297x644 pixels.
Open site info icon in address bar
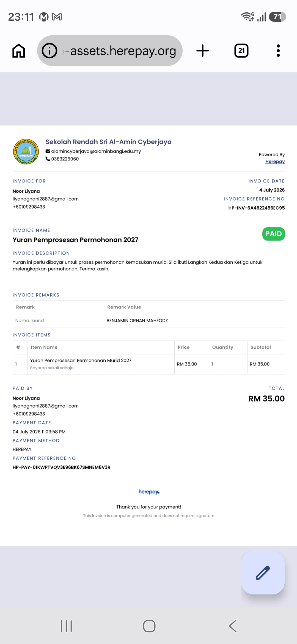pos(50,51)
